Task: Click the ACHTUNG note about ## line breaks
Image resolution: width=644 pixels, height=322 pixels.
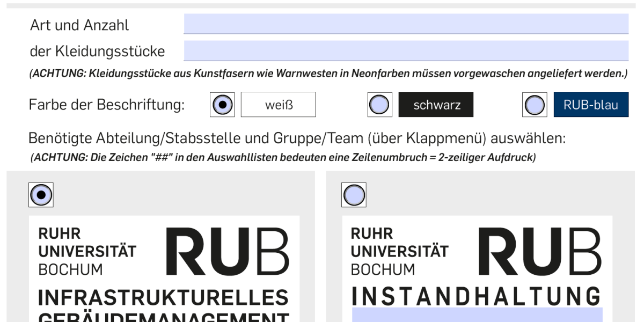Action: click(x=283, y=158)
